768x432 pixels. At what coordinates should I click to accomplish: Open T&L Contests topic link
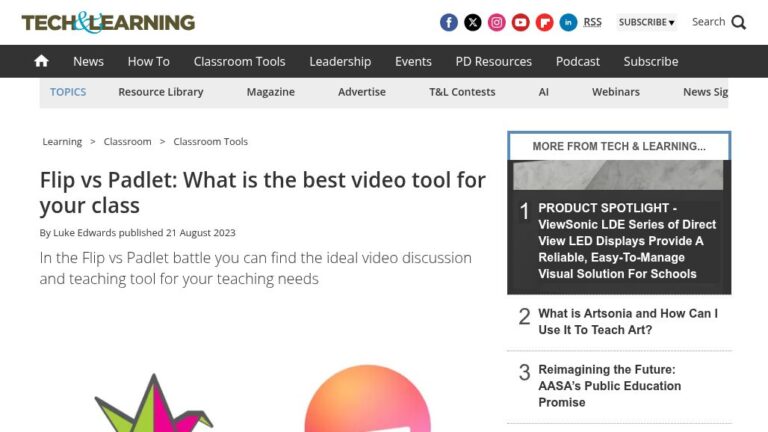pos(462,92)
